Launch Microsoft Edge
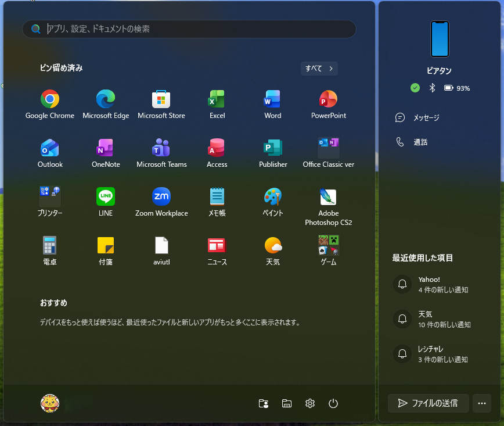 click(x=106, y=105)
